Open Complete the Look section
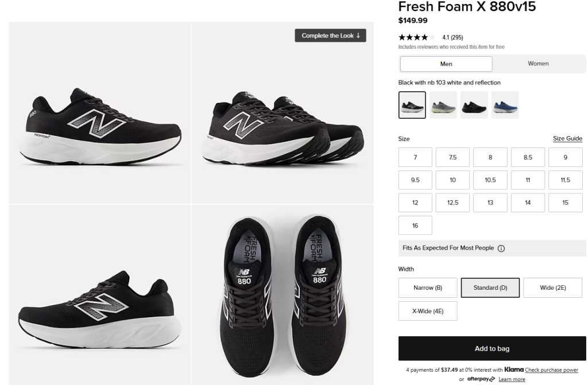Viewport: 588px width, 385px height. click(330, 35)
